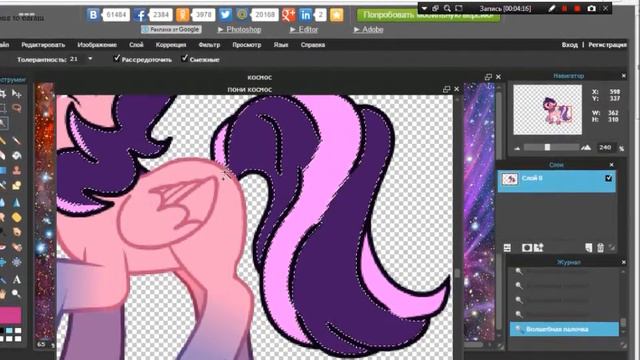Open the Слой menu
The width and height of the screenshot is (640, 360).
tap(136, 45)
